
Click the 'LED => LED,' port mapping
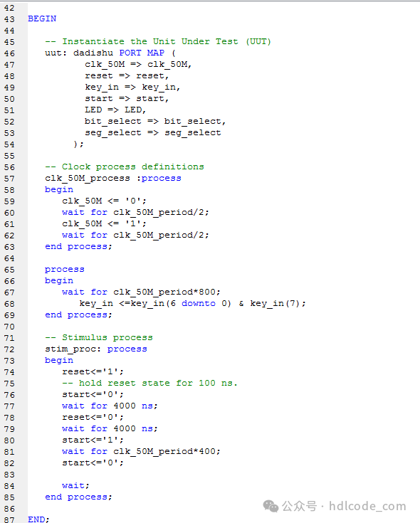(115, 110)
